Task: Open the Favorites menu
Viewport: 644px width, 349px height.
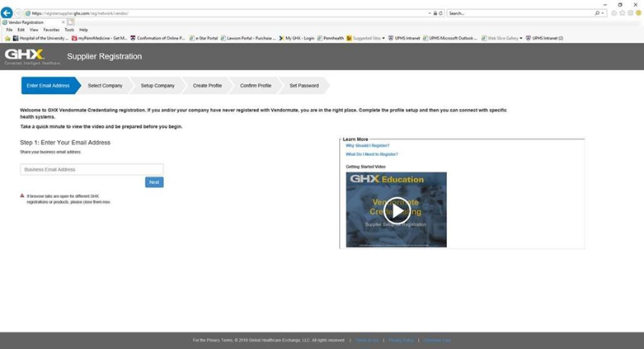Action: tap(51, 30)
